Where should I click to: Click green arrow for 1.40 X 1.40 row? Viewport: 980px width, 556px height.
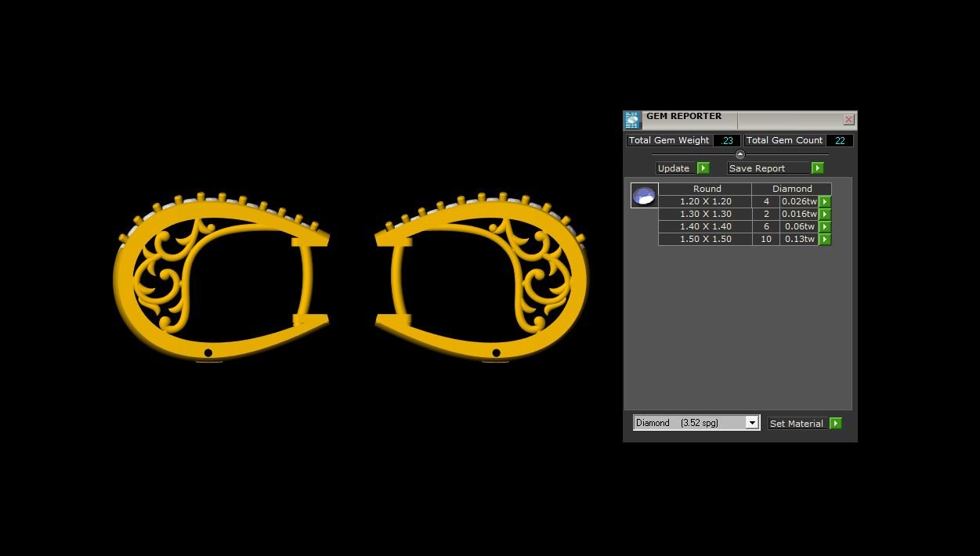[x=825, y=227]
